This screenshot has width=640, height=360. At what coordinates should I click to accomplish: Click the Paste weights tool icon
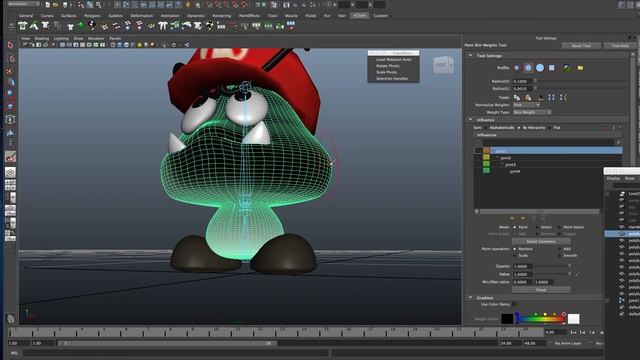(528, 98)
